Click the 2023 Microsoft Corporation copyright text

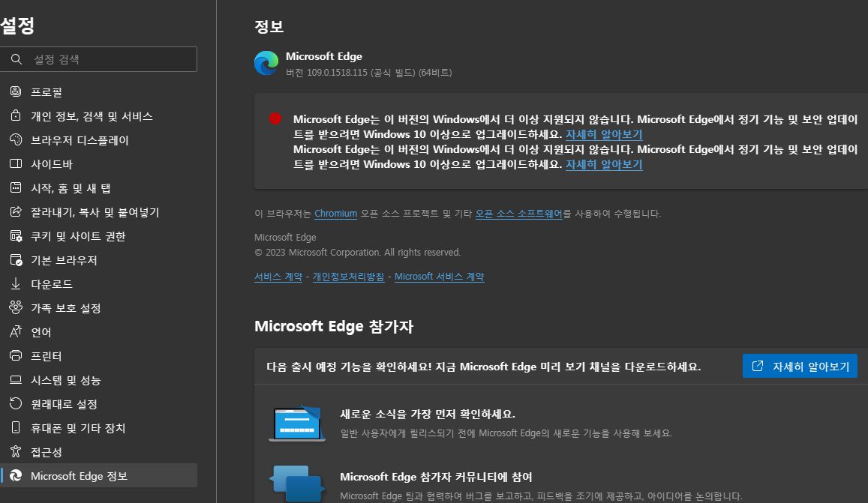(358, 253)
